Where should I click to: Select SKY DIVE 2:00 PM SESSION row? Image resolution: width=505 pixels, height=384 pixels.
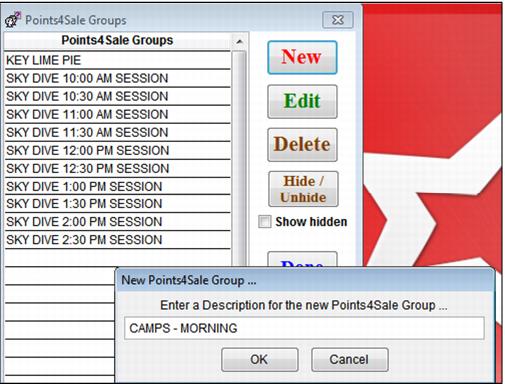tap(117, 222)
